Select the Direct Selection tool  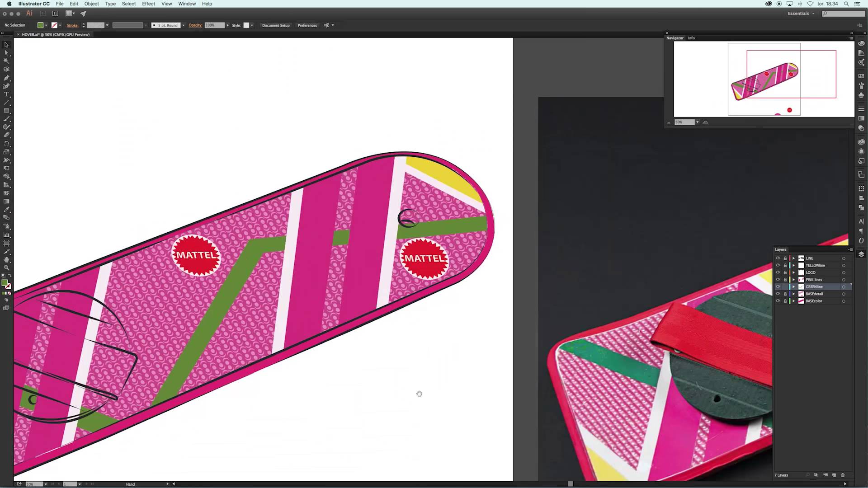[x=6, y=53]
